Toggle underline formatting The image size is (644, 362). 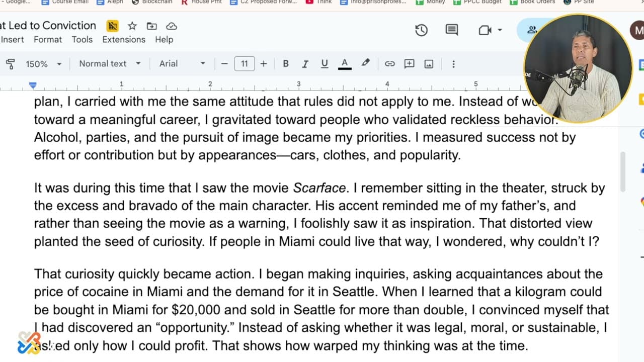pyautogui.click(x=325, y=64)
